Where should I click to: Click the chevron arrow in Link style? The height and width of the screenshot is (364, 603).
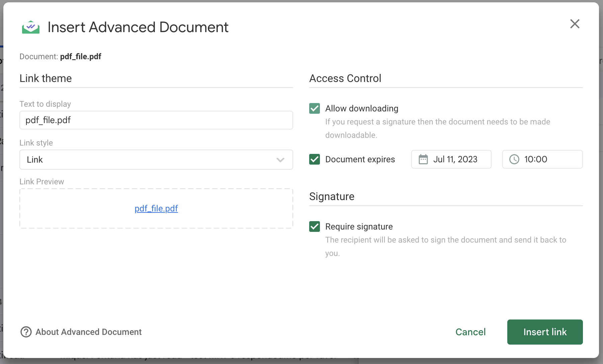[x=280, y=160]
